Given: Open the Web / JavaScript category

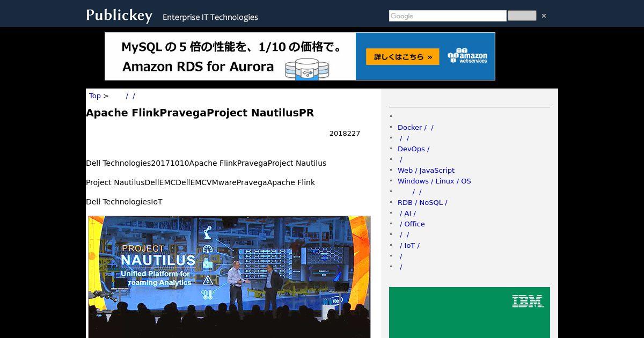Looking at the screenshot, I should pos(426,171).
